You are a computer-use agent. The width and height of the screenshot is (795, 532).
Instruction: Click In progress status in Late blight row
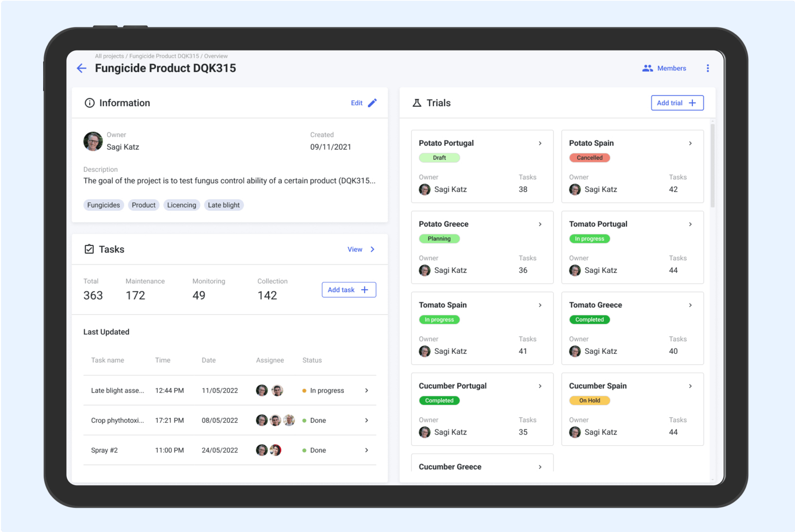pos(323,391)
